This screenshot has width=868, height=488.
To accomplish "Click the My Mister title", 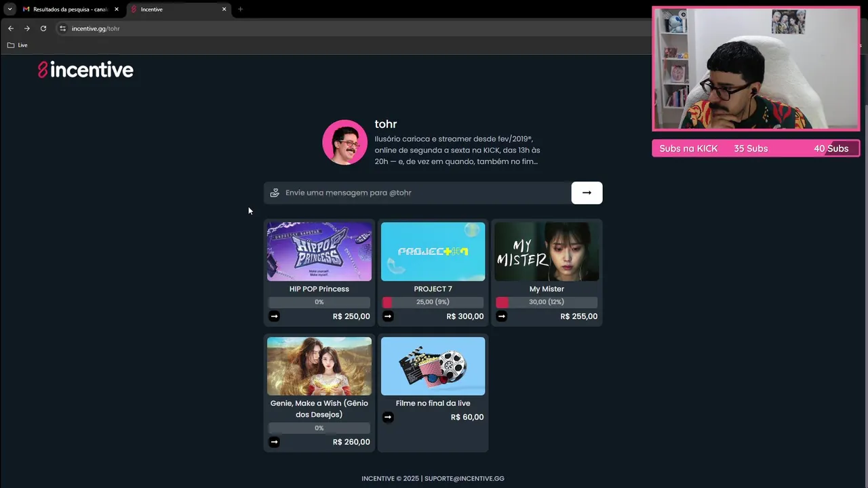I will 547,289.
